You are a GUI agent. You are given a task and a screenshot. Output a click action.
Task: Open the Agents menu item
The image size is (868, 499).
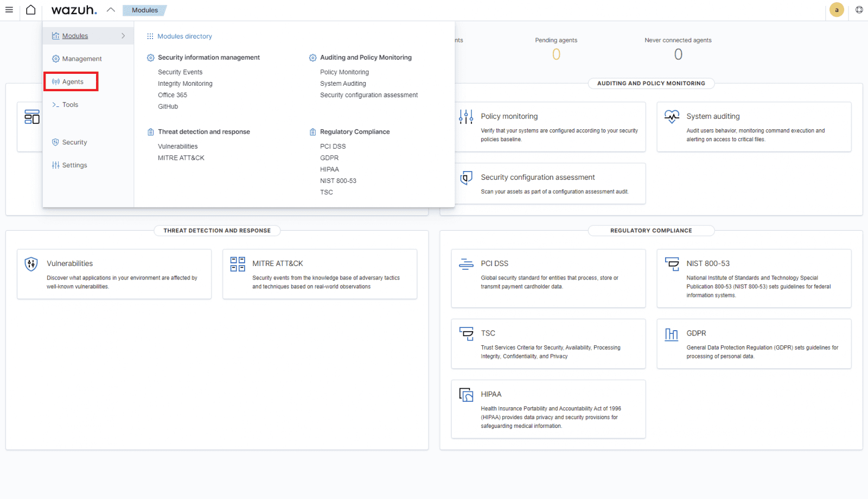click(73, 81)
